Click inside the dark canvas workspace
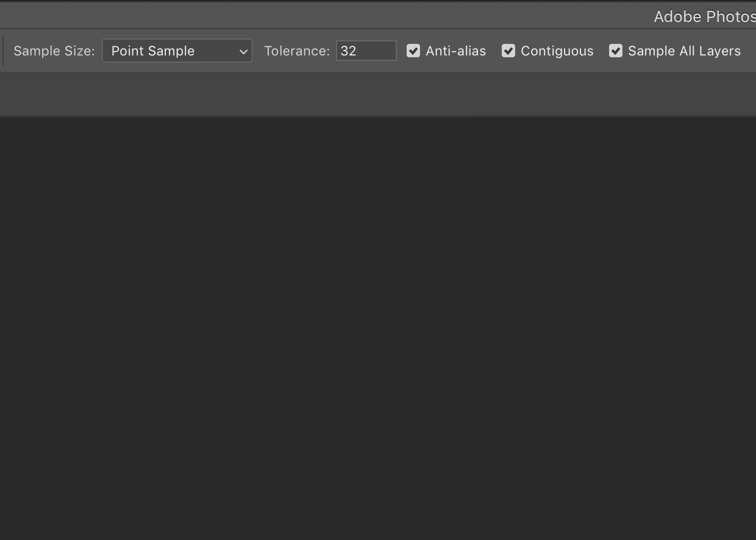Screen dimensions: 756x540 [x=378, y=329]
